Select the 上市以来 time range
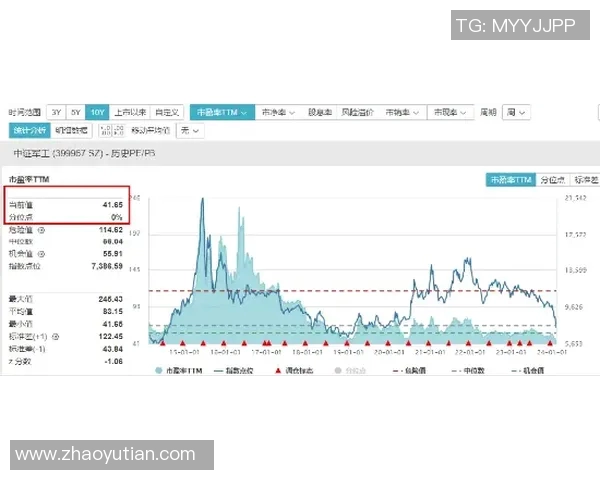Screen dimensions: 600x480 (130, 112)
